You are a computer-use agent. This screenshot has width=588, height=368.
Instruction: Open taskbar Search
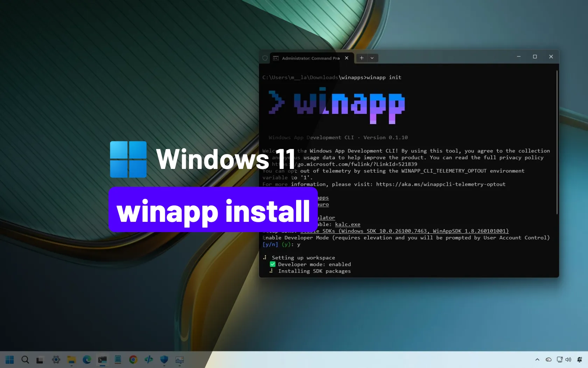click(25, 360)
